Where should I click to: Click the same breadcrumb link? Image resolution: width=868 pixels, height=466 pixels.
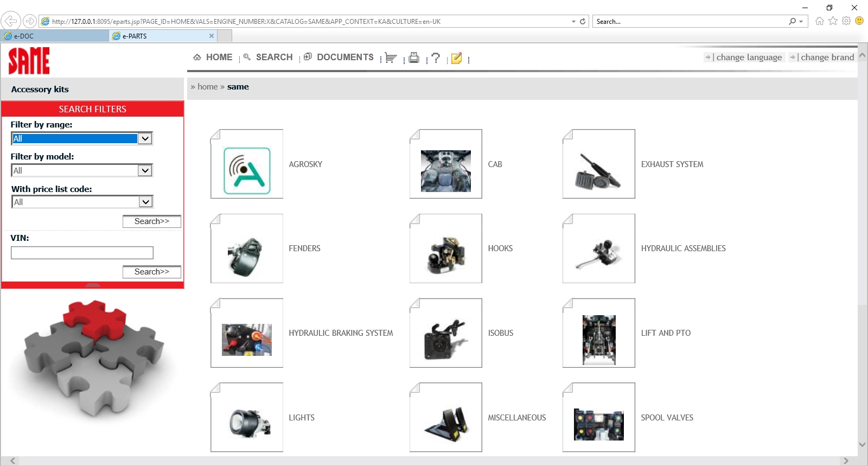238,86
